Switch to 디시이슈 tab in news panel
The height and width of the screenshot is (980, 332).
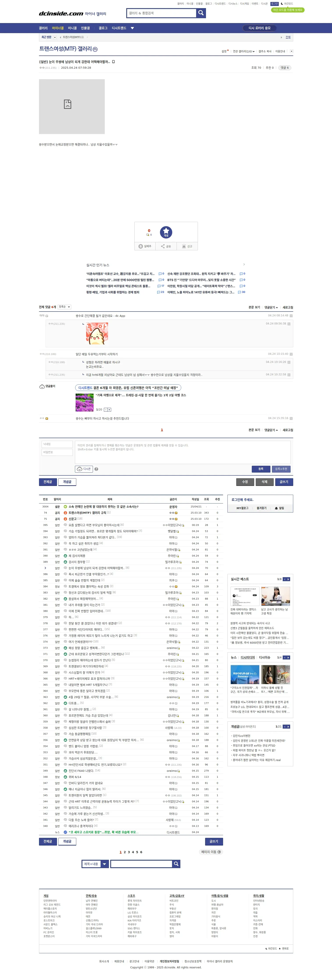265,657
